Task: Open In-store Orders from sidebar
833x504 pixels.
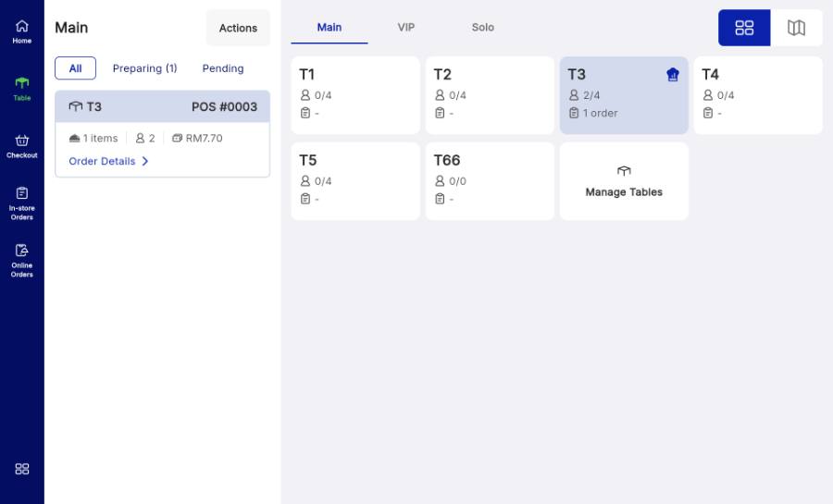Action: pos(22,203)
